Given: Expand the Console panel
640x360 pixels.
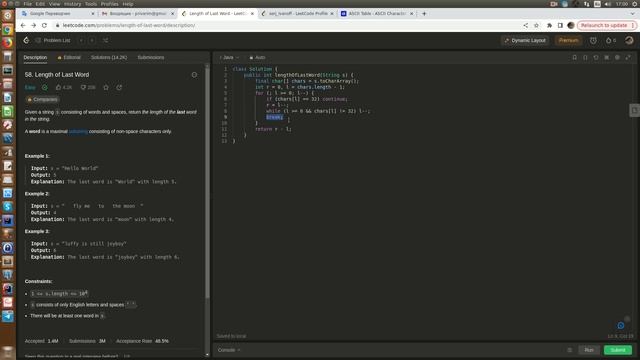Looking at the screenshot, I should click(229, 350).
